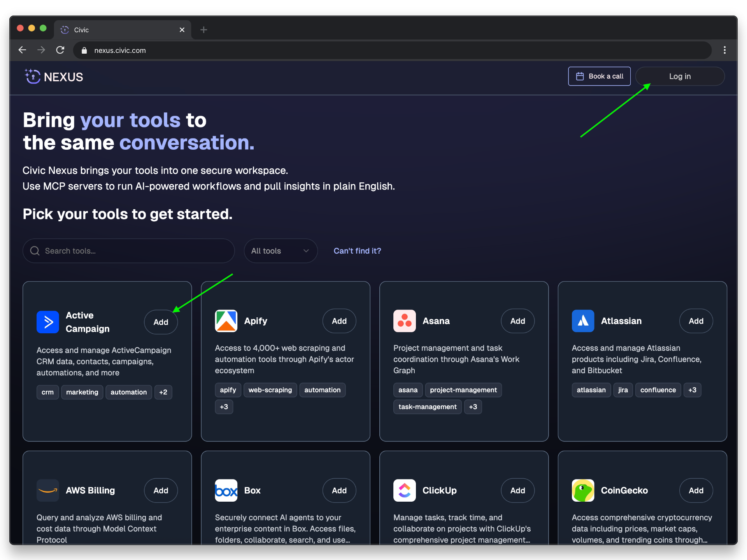
Task: Click the Apify logo icon
Action: click(x=226, y=321)
